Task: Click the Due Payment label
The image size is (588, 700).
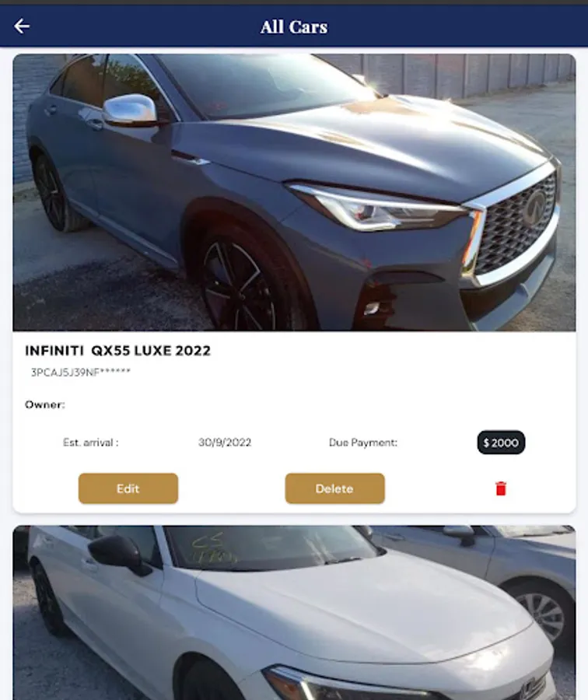Action: point(363,443)
